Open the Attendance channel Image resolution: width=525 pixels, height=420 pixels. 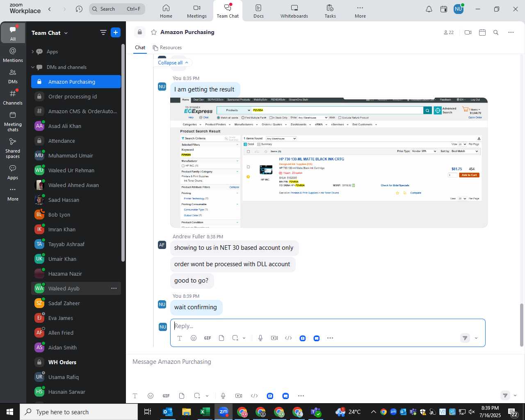76,141
